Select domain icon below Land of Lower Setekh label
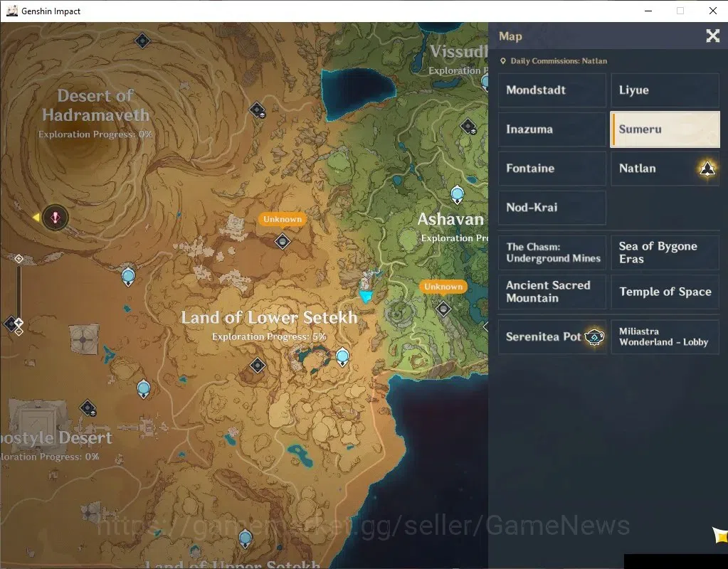The image size is (728, 569). click(257, 366)
